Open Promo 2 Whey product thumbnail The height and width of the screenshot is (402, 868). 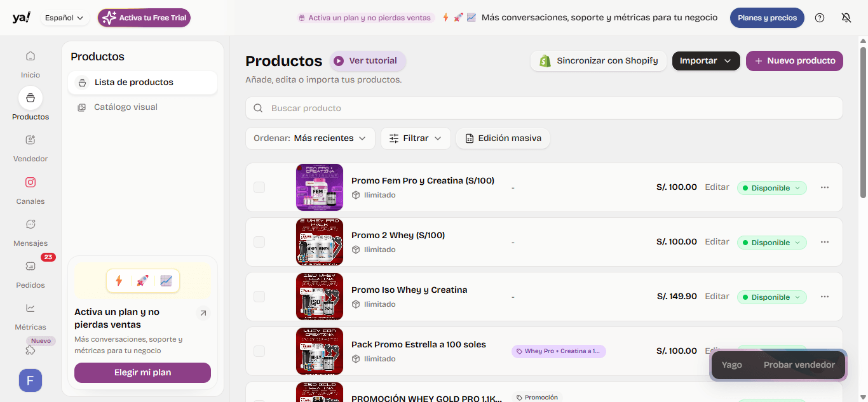coord(320,242)
